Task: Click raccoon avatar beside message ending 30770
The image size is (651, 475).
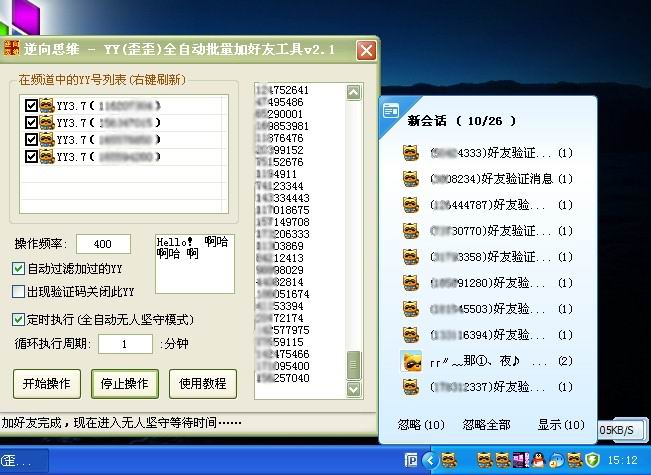Action: pyautogui.click(x=411, y=231)
